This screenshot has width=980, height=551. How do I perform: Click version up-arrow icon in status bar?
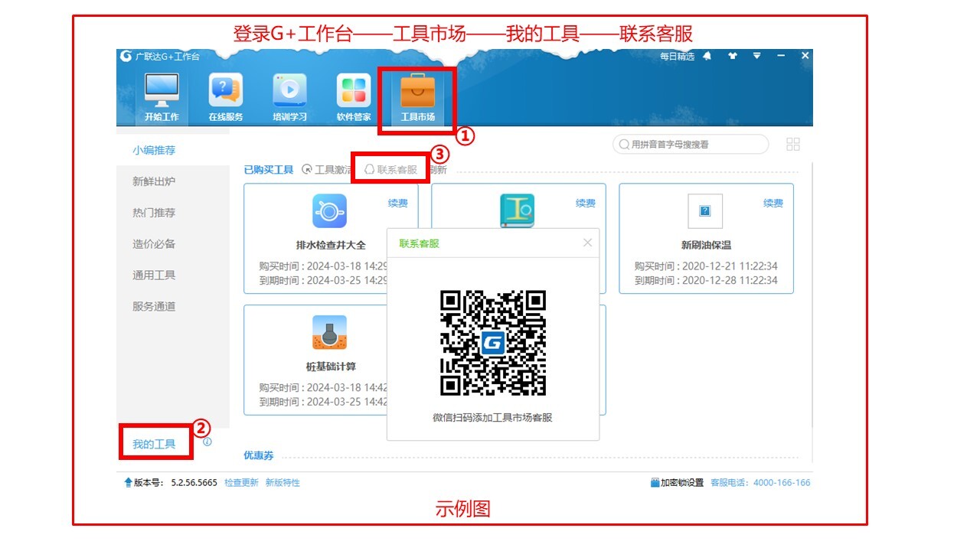128,483
